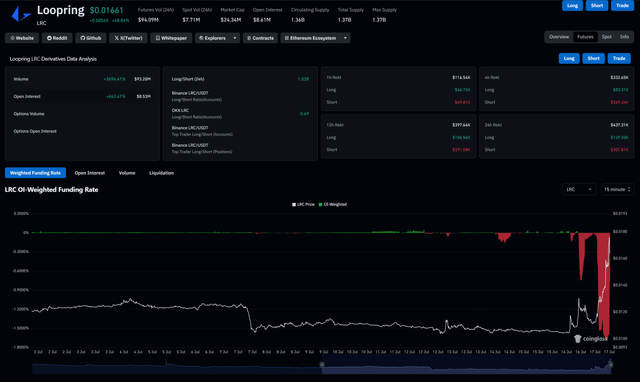Screen dimensions: 640x382
Task: Click Trade beside the Derivatives Data Analysis heading
Action: [x=619, y=58]
